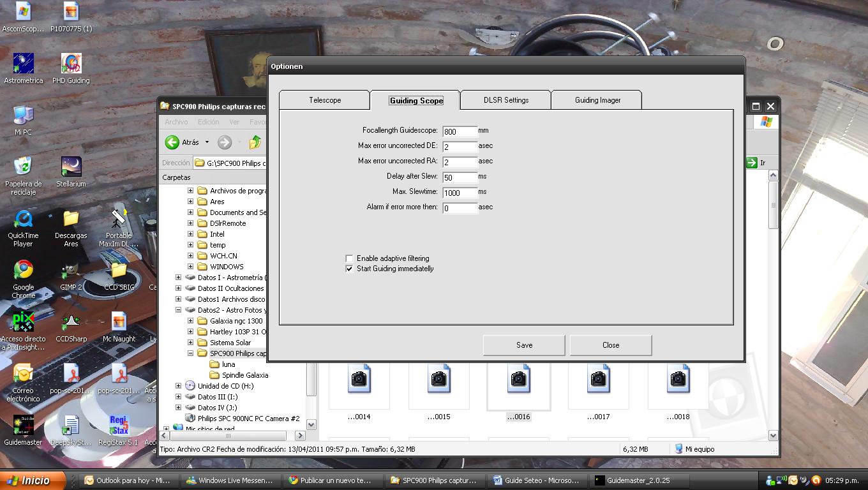
Task: Open Correo electrónico desktop icon
Action: pos(23,383)
